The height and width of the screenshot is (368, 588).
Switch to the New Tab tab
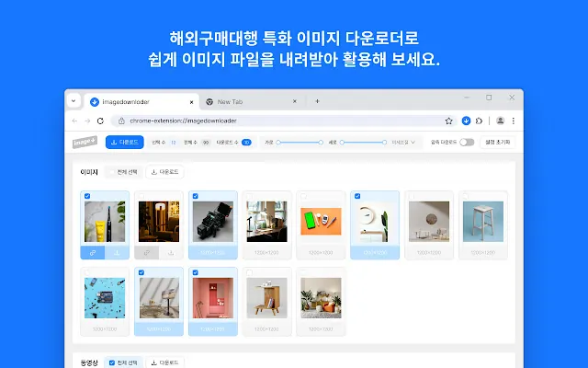(251, 102)
